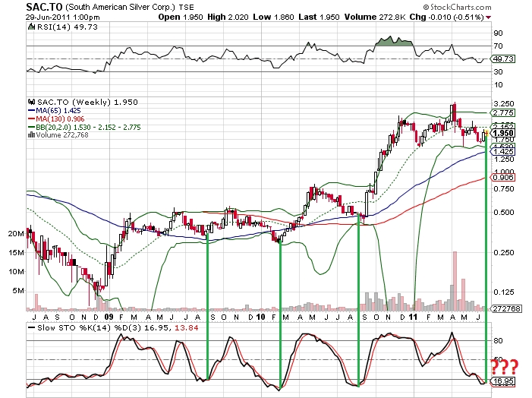Image resolution: width=532 pixels, height=398 pixels.
Task: Click the red 13.84 %D value in the stochastic label
Action: click(186, 327)
